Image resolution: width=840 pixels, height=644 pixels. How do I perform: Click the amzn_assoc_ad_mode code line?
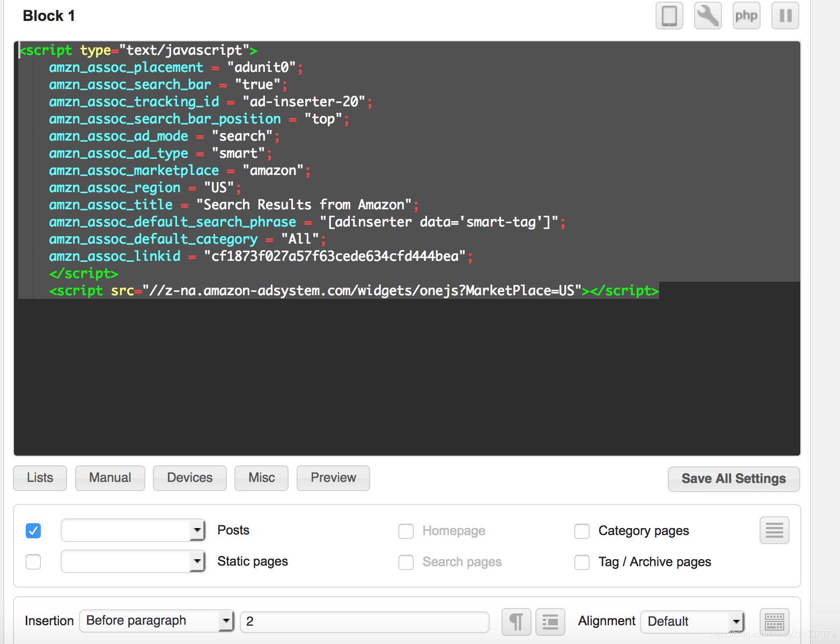pyautogui.click(x=164, y=136)
